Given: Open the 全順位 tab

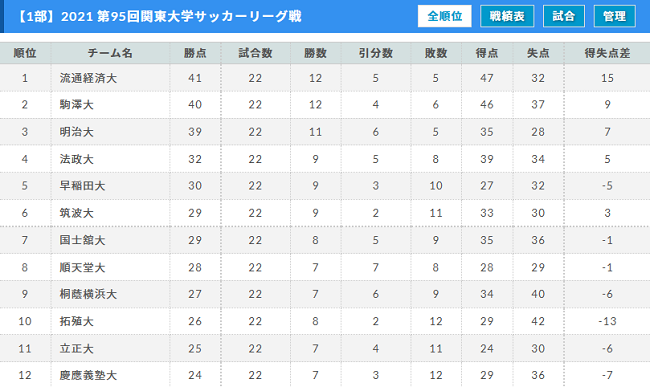Looking at the screenshot, I should pos(444,16).
